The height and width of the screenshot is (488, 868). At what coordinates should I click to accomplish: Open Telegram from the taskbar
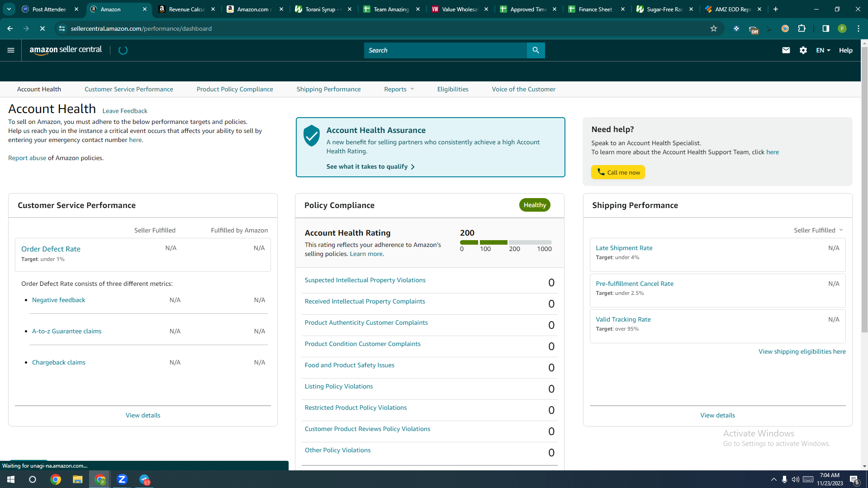click(144, 479)
